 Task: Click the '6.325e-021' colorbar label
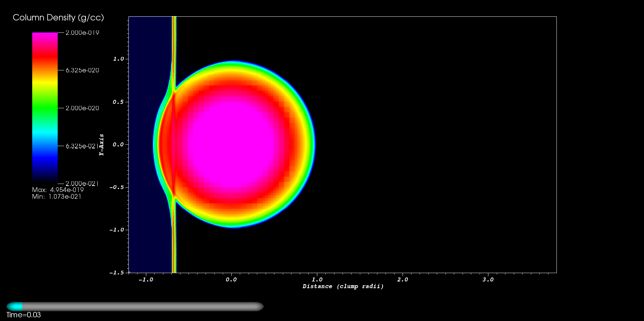point(82,146)
